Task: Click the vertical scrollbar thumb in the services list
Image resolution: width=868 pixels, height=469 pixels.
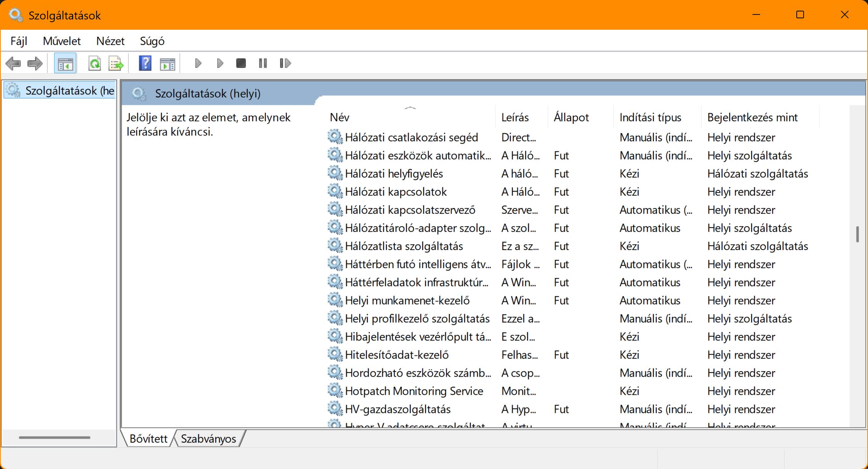Action: pyautogui.click(x=857, y=234)
